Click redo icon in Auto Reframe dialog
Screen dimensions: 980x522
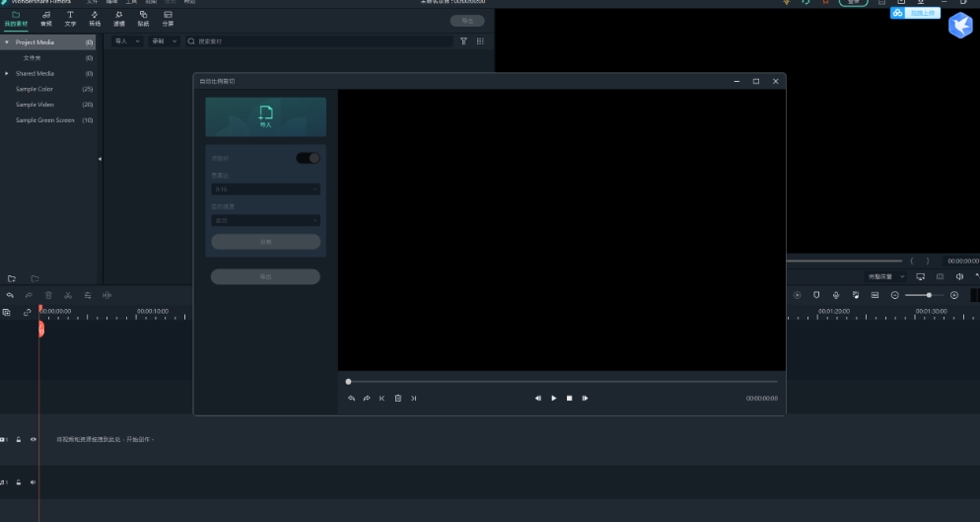pos(367,398)
